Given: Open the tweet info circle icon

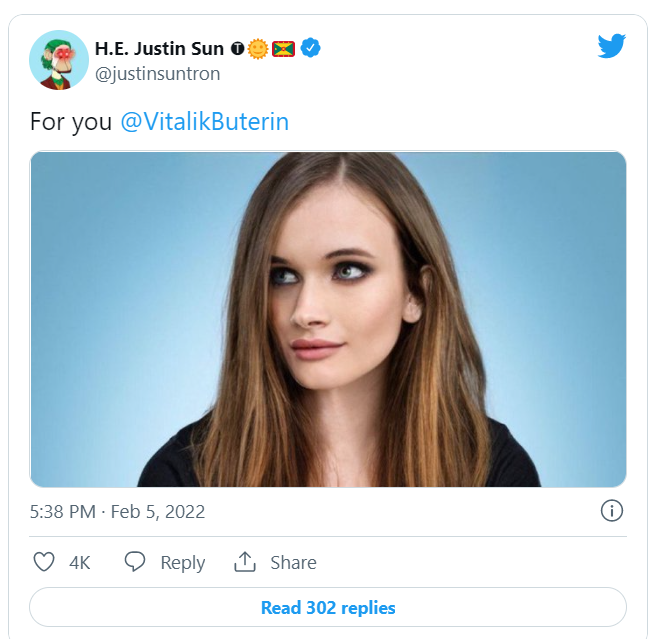Looking at the screenshot, I should [611, 511].
